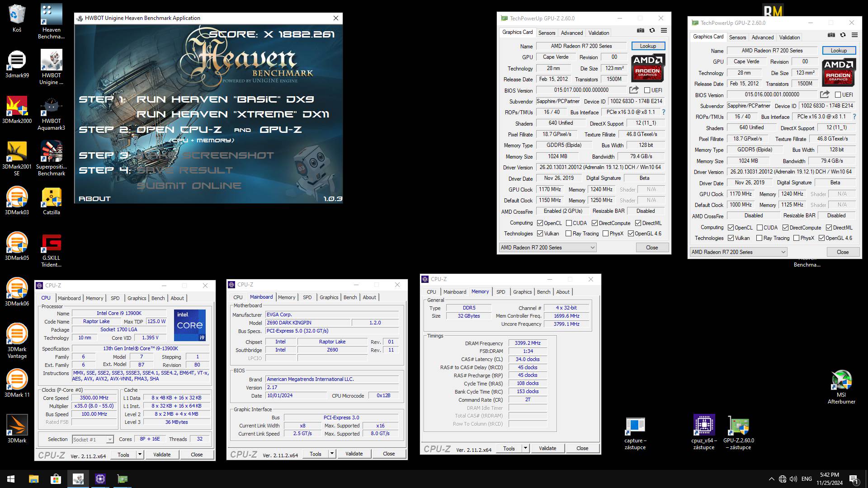Open hamburger menu in right GPU-Z window
Viewport: 868px width, 488px height.
coord(854,35)
